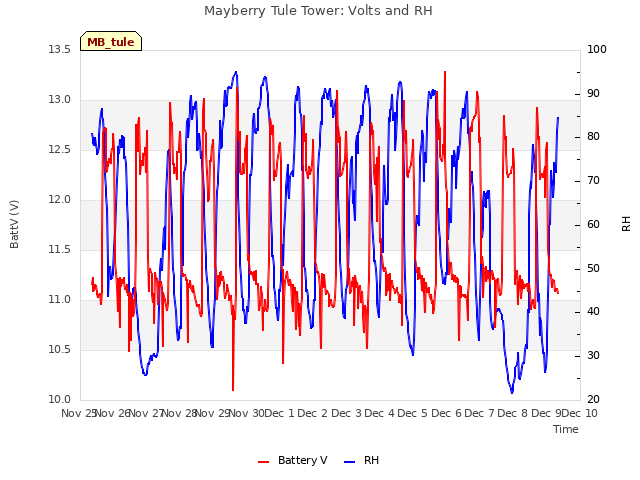640x480 pixels.
Task: Click the 10.0 left axis tick label
Action: [x=60, y=400]
